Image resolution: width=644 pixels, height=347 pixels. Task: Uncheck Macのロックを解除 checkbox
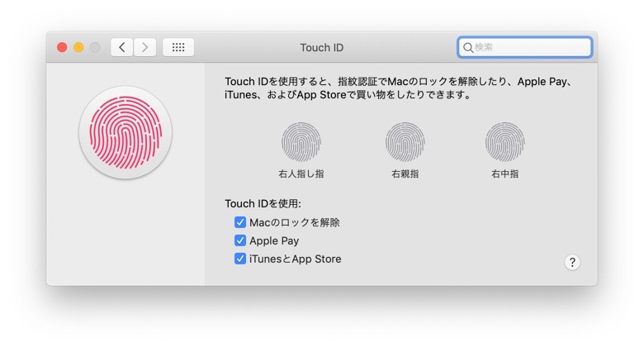tap(240, 222)
